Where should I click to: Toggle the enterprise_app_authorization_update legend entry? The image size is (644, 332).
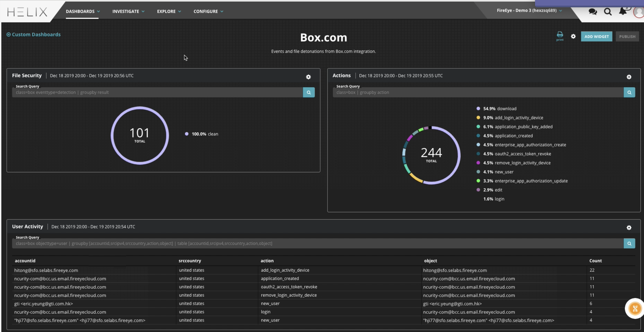(522, 181)
